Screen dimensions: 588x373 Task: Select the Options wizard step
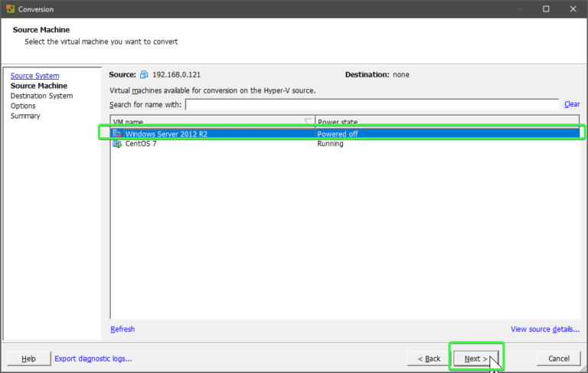[x=23, y=106]
